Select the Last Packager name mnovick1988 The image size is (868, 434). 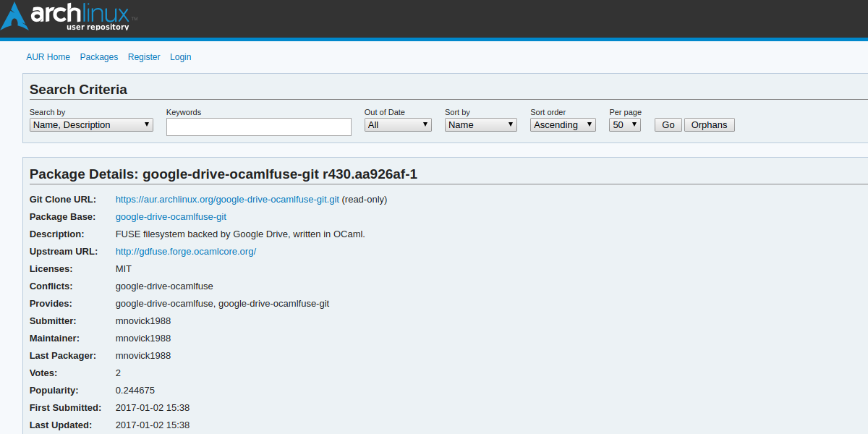pyautogui.click(x=143, y=356)
